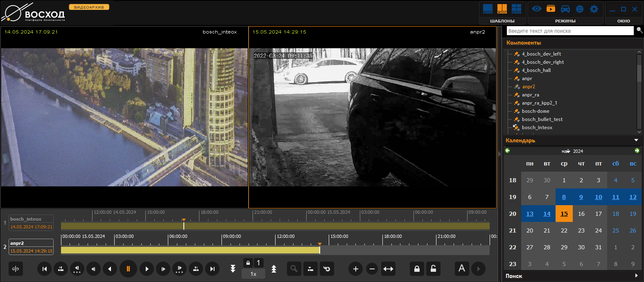Viewport: 644px width, 282px height.
Task: Select day 14 in the May calendar
Action: (x=547, y=214)
